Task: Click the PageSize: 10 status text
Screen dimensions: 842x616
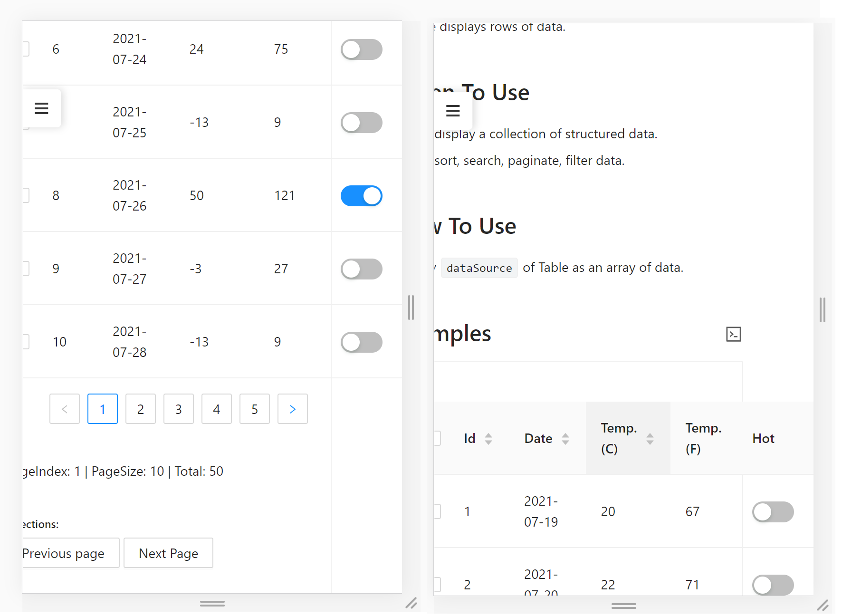Action: [x=128, y=471]
